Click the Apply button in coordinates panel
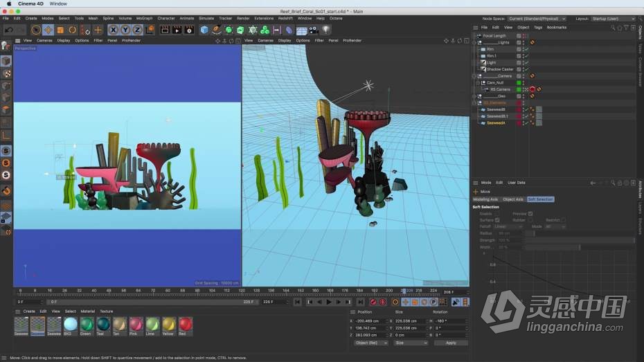Image resolution: width=644 pixels, height=362 pixels. (451, 343)
